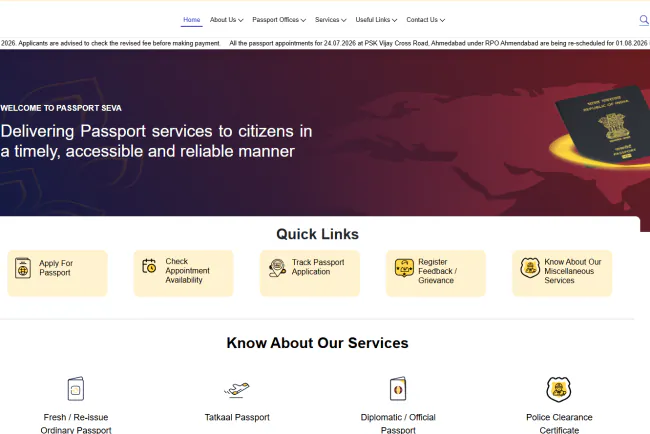Open the About Us menu
Viewport: 650px width, 434px height.
click(x=226, y=20)
